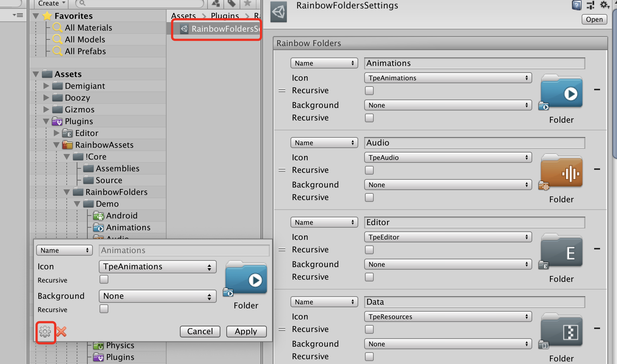This screenshot has height=364, width=617.
Task: Click the Open button in inspector
Action: coord(595,20)
